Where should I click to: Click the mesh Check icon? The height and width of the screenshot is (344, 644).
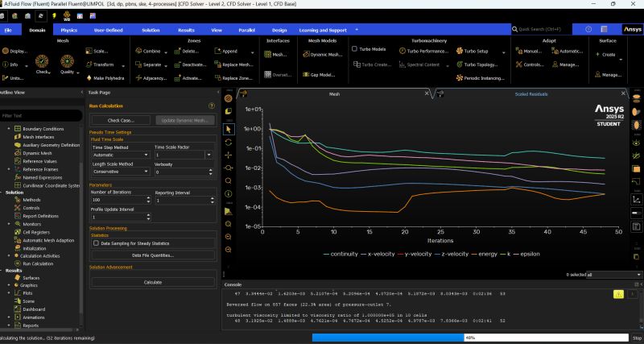(42, 61)
